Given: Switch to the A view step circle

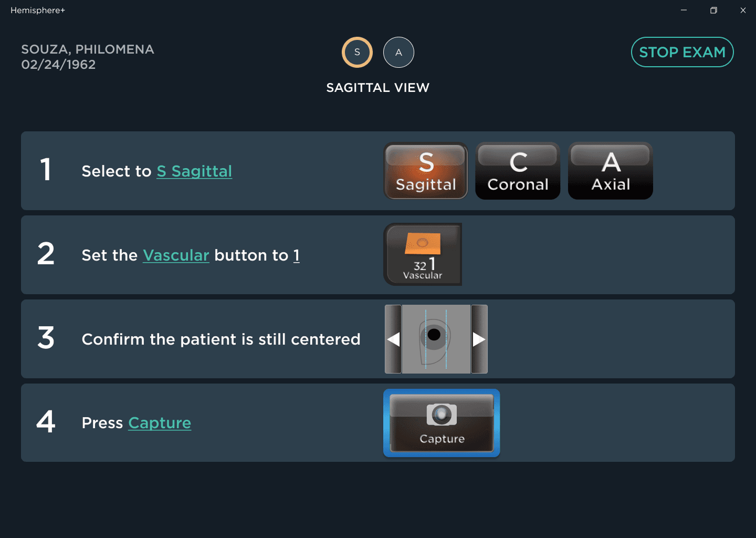Looking at the screenshot, I should click(398, 53).
